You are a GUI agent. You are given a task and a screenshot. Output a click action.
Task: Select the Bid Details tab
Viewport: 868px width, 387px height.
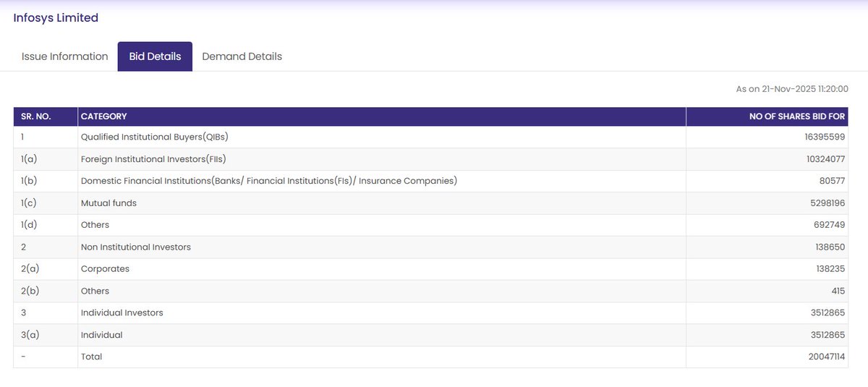[x=155, y=56]
